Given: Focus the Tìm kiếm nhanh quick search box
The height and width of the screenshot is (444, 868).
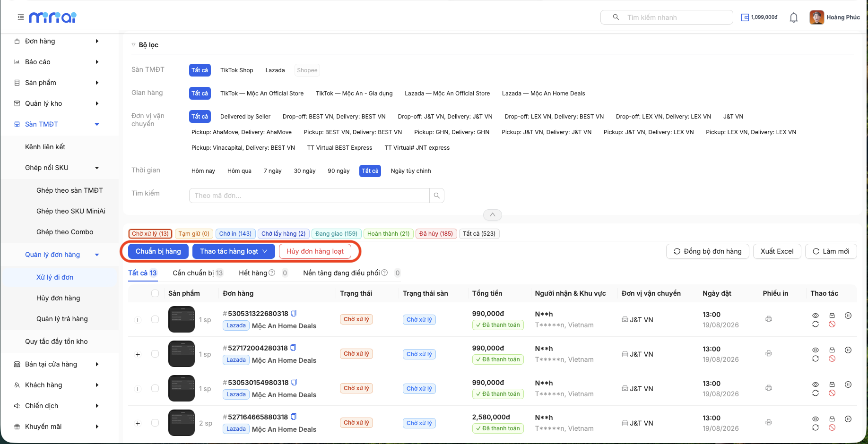Looking at the screenshot, I should click(x=667, y=17).
